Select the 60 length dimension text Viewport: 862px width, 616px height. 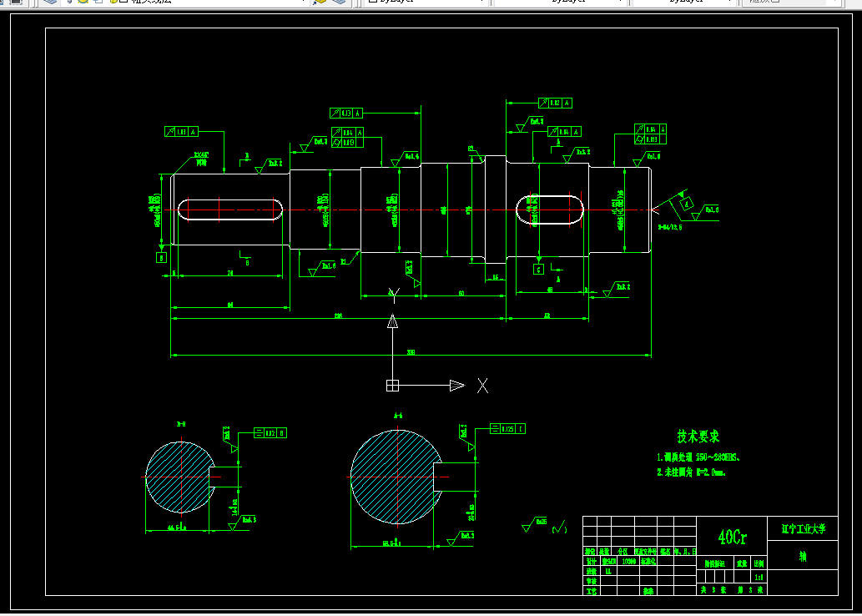pos(461,293)
